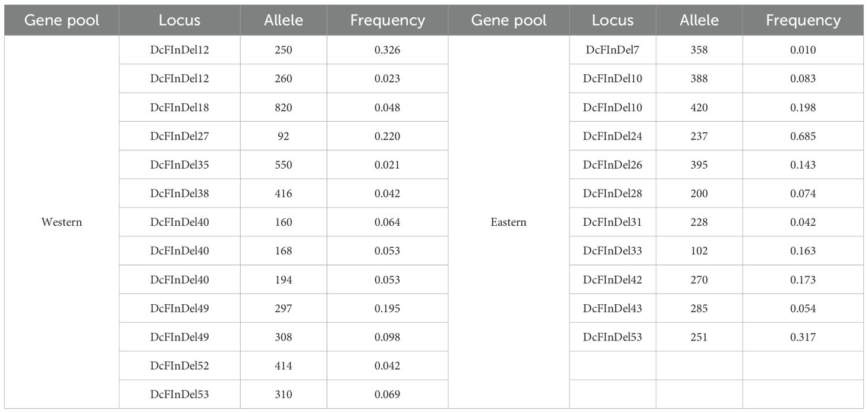Select the DcFInDel35 locus cell

click(x=180, y=165)
